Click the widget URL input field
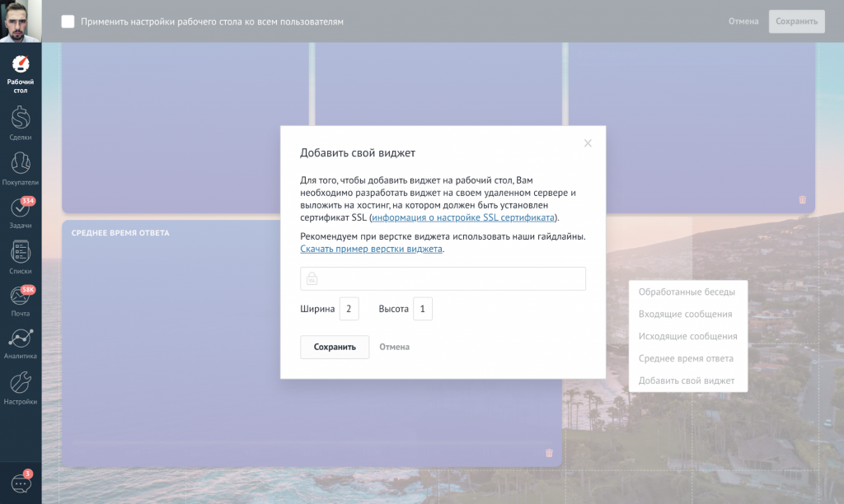 click(x=449, y=278)
